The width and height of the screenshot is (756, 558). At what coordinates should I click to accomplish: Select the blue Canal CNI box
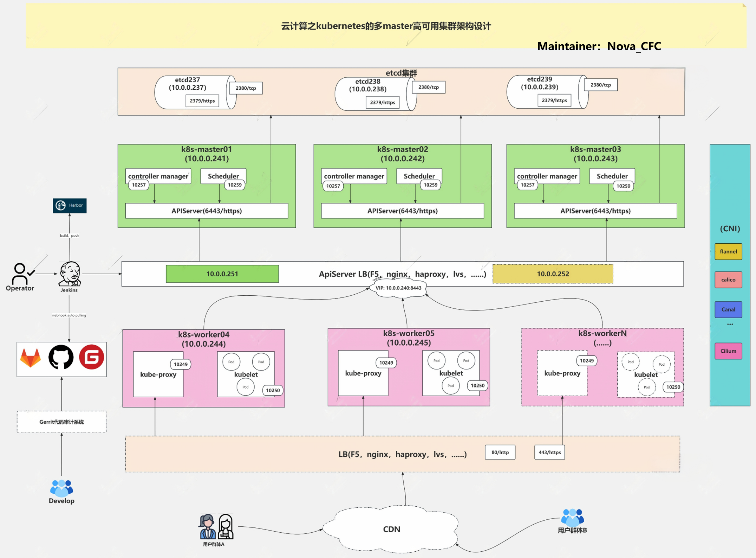(x=728, y=309)
